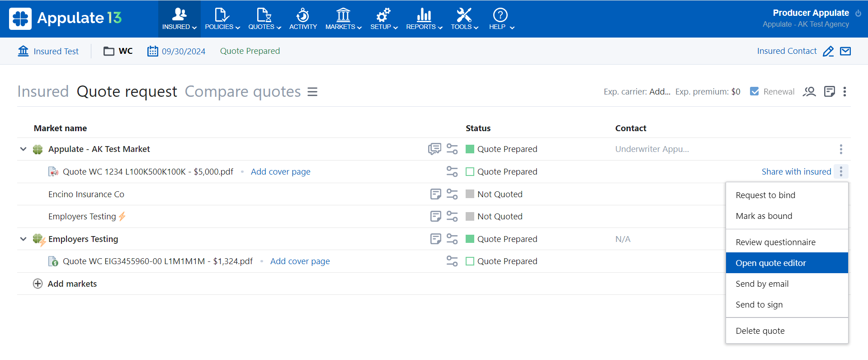Click the pencil edit icon for Insured Contact
This screenshot has height=360, width=868.
pyautogui.click(x=828, y=51)
